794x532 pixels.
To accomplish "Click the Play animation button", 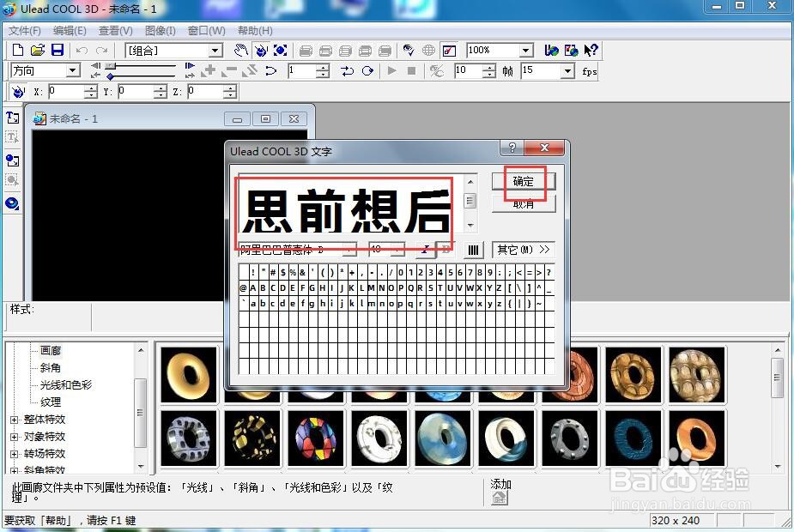I will click(x=391, y=71).
